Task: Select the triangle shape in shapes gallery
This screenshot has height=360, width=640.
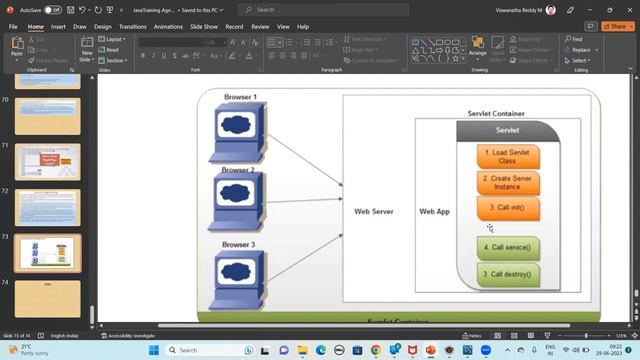Action: [416, 51]
